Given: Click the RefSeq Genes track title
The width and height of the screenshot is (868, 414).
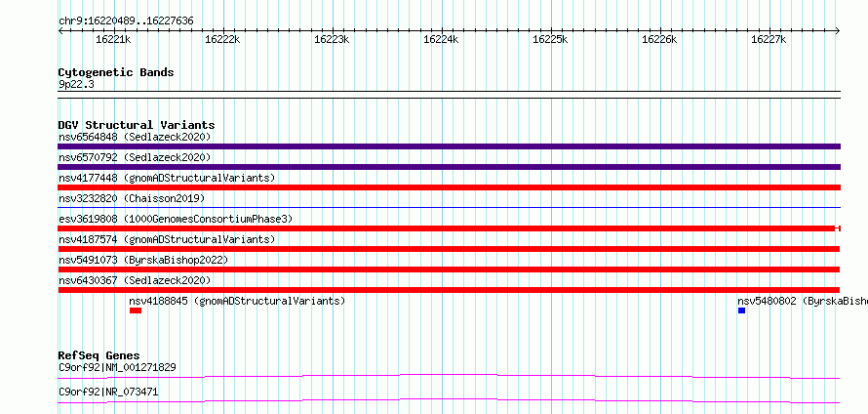Looking at the screenshot, I should [99, 355].
